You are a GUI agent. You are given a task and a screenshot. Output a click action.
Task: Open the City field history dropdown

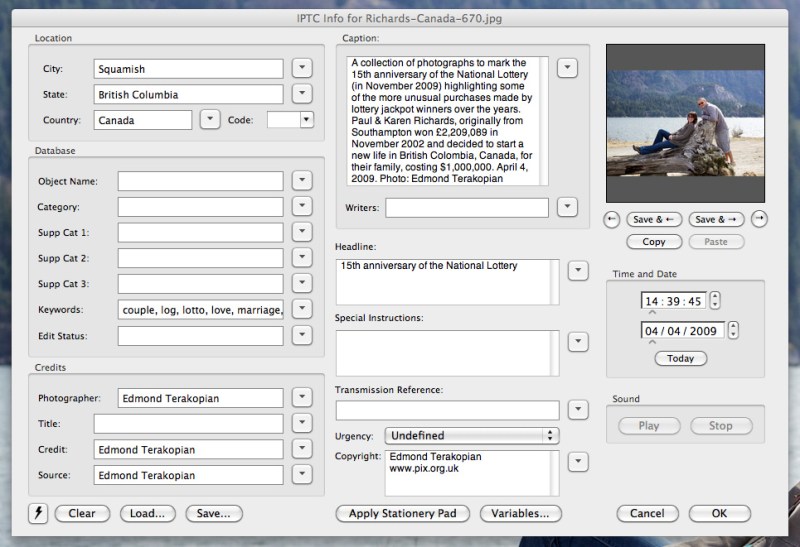pyautogui.click(x=302, y=68)
